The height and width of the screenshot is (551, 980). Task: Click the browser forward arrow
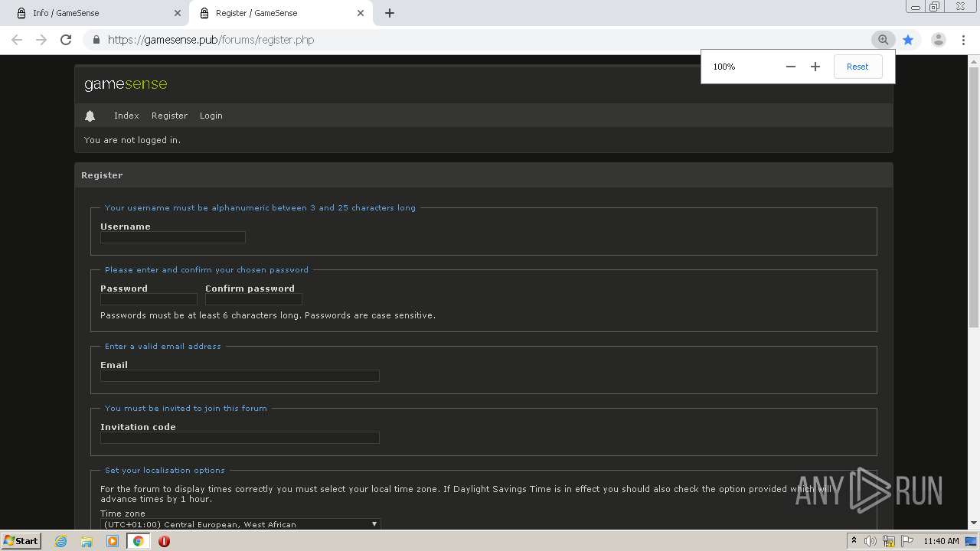point(41,40)
